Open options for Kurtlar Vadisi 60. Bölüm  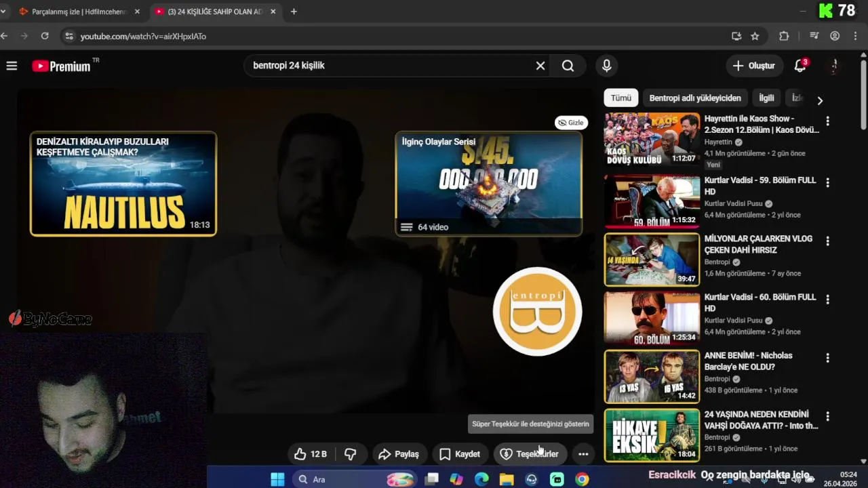tap(827, 299)
